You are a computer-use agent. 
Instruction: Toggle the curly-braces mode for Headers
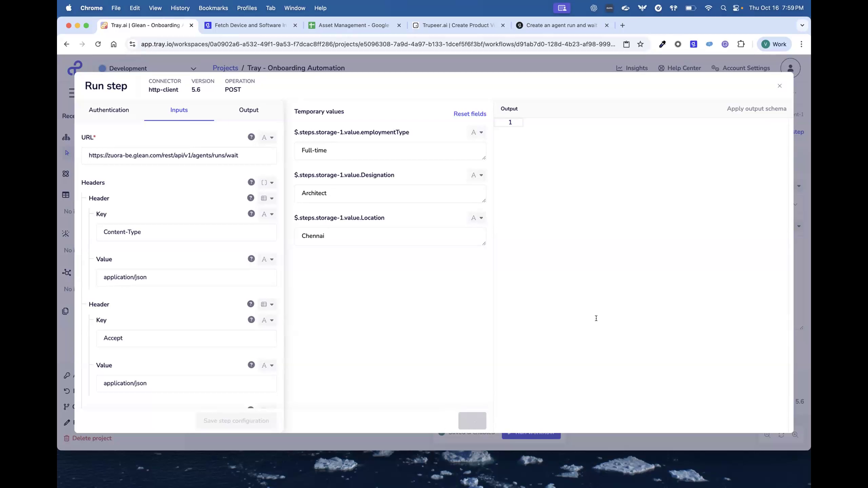pyautogui.click(x=268, y=182)
